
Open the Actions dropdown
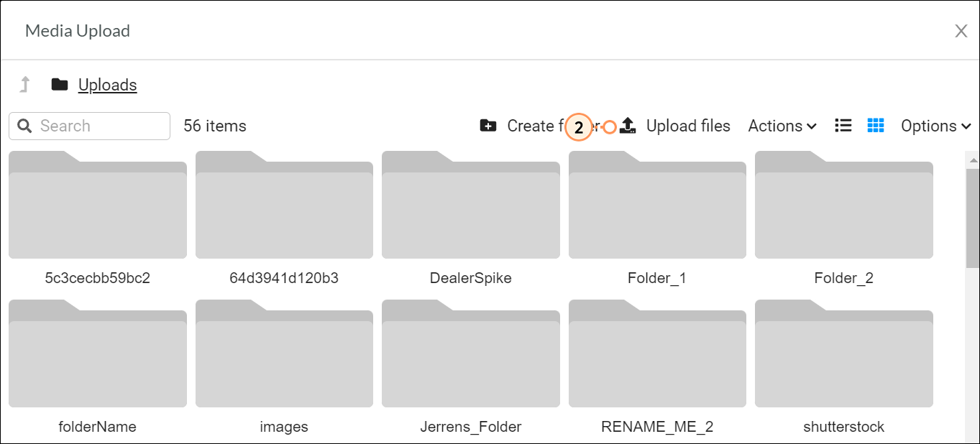tap(782, 126)
